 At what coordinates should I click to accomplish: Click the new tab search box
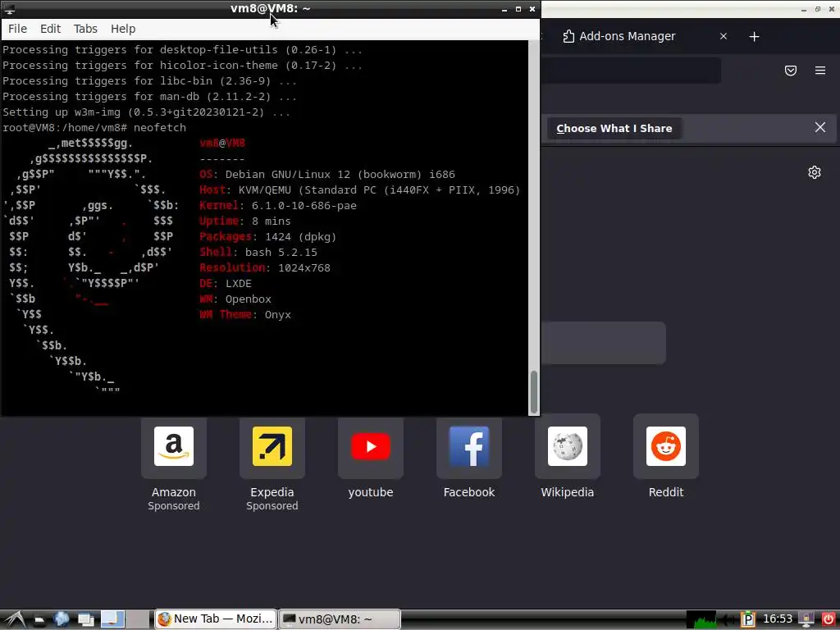tap(603, 343)
